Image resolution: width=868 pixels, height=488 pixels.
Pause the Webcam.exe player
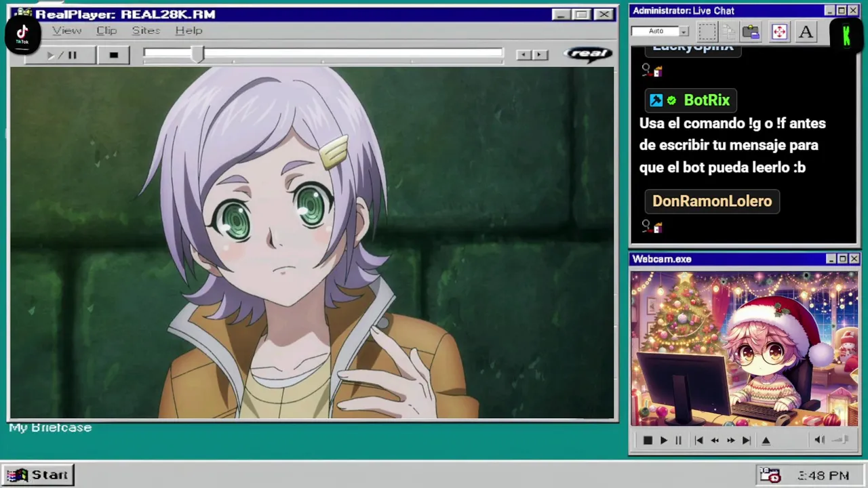coord(678,441)
